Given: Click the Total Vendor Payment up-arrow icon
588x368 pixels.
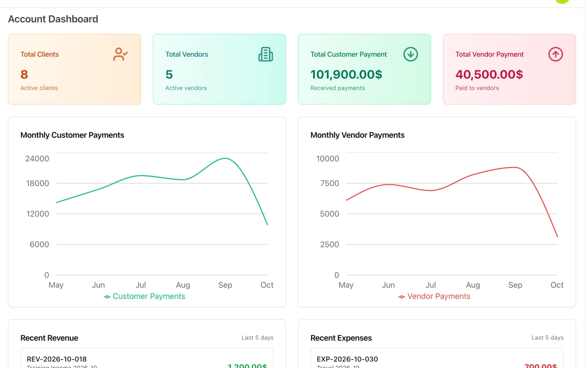Looking at the screenshot, I should (555, 54).
